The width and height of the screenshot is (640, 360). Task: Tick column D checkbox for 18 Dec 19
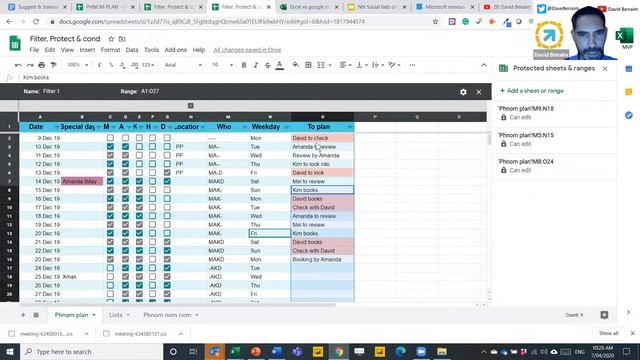(x=167, y=216)
